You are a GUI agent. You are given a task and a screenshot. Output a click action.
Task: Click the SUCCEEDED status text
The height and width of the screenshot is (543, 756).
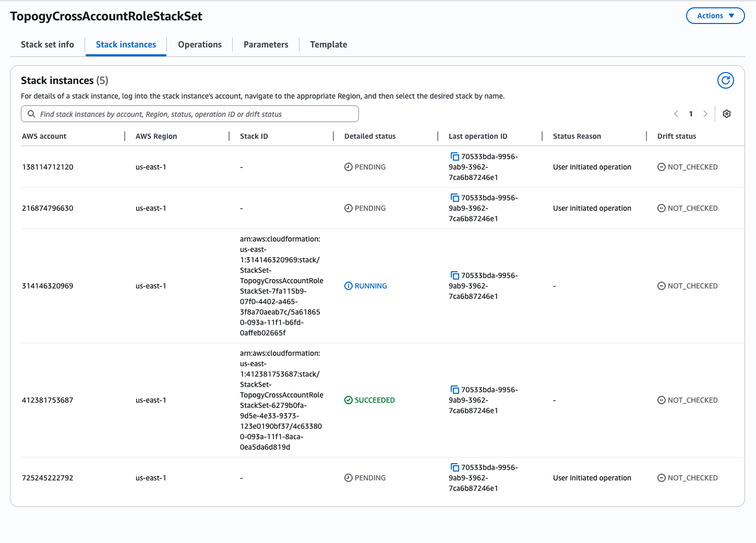pyautogui.click(x=375, y=400)
